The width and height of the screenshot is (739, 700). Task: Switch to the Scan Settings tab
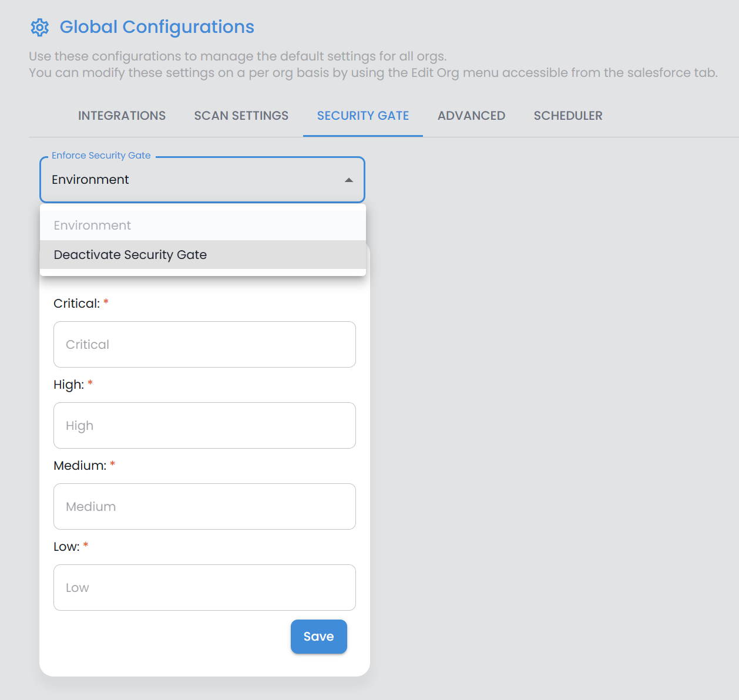pyautogui.click(x=241, y=116)
